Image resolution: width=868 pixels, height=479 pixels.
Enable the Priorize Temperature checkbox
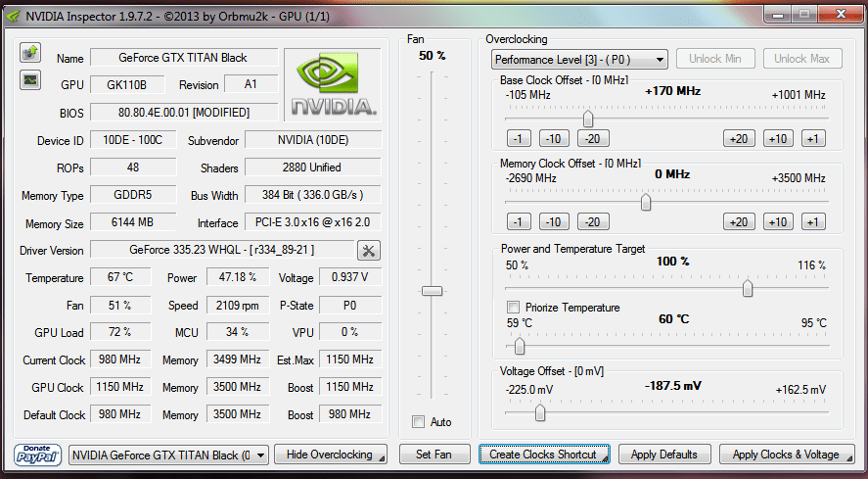[x=513, y=308]
